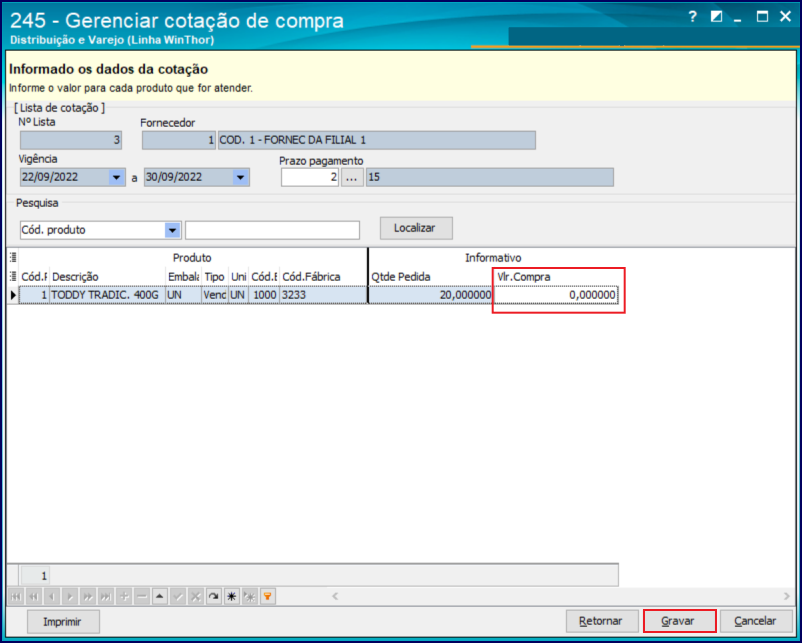Click the Embala column header
Screen dimensions: 802x643
pyautogui.click(x=183, y=277)
